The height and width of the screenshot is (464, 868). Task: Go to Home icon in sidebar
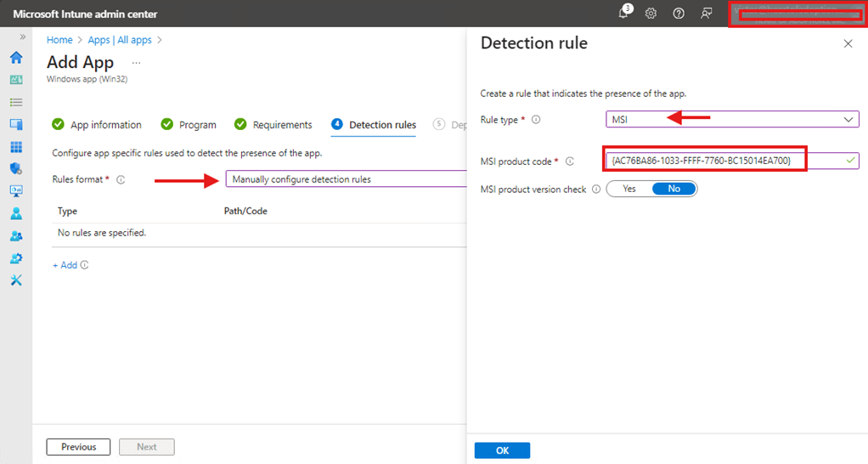click(x=16, y=57)
